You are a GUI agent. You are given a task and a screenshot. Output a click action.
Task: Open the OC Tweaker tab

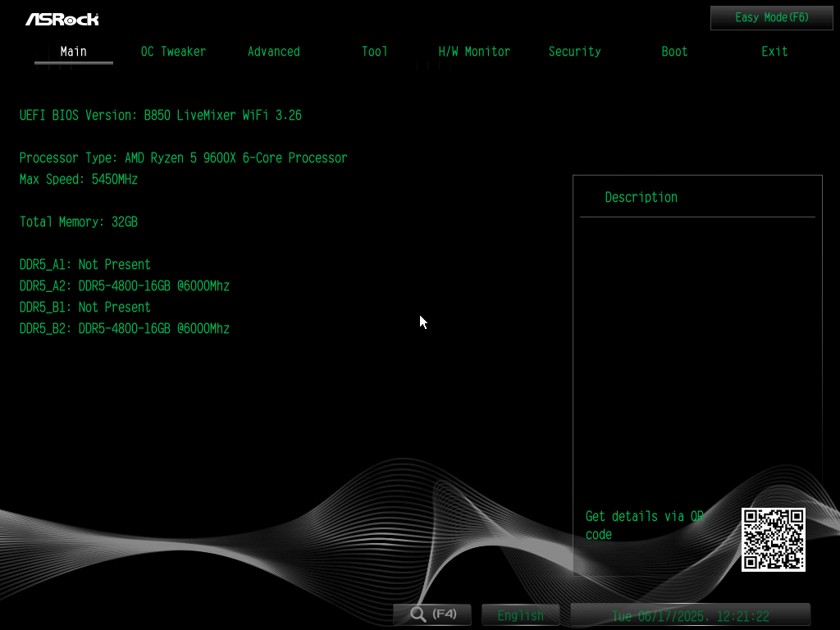pyautogui.click(x=174, y=52)
